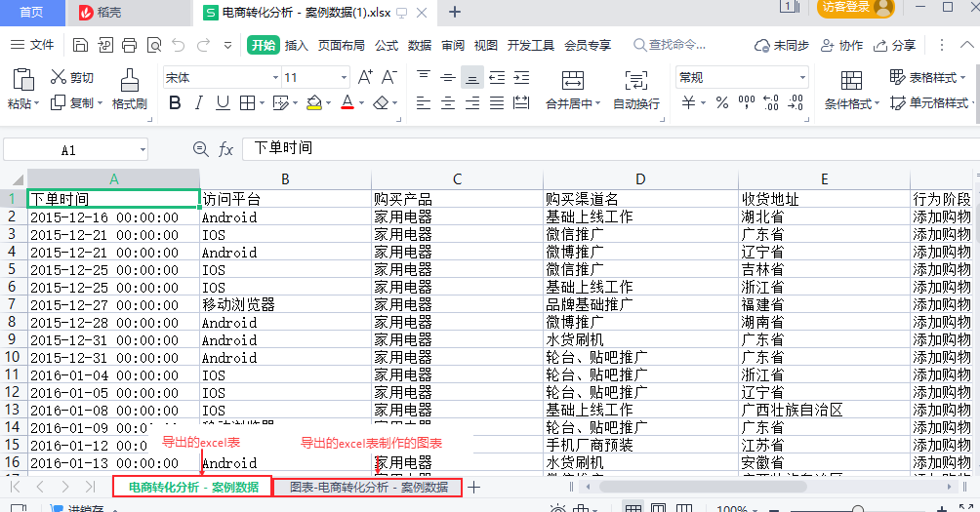Click the Save icon in quick toolbar
980x512 pixels.
[80, 45]
